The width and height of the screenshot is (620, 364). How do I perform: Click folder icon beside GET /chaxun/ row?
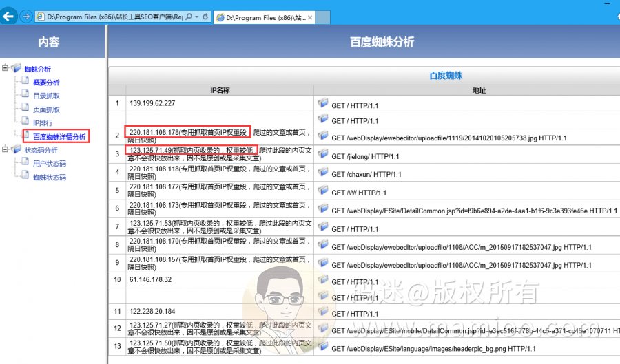322,173
